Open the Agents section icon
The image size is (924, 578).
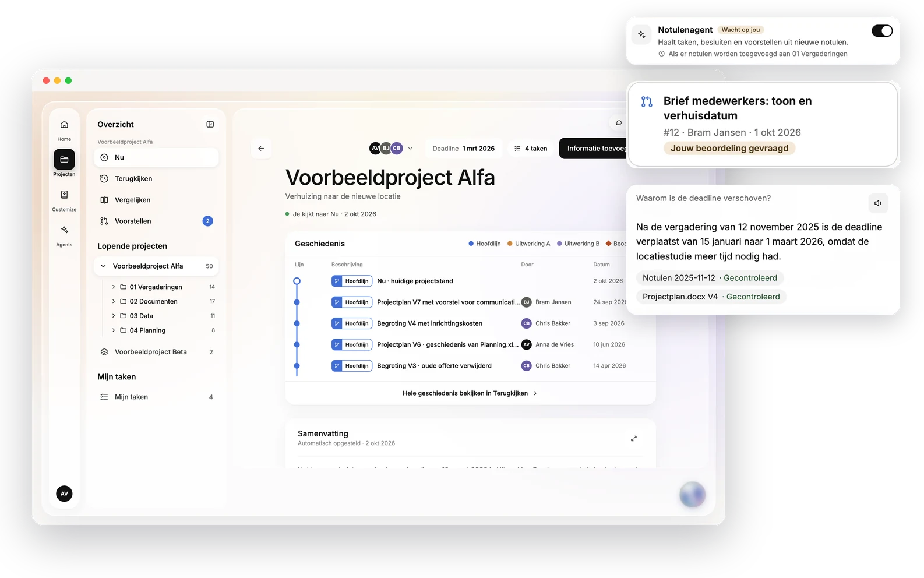coord(64,230)
